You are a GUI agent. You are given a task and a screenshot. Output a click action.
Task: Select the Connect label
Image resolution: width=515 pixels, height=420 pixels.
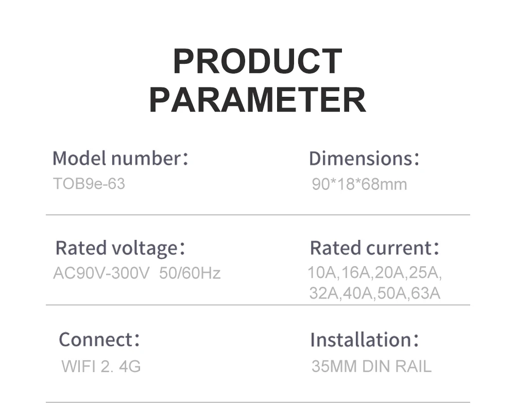tap(99, 340)
